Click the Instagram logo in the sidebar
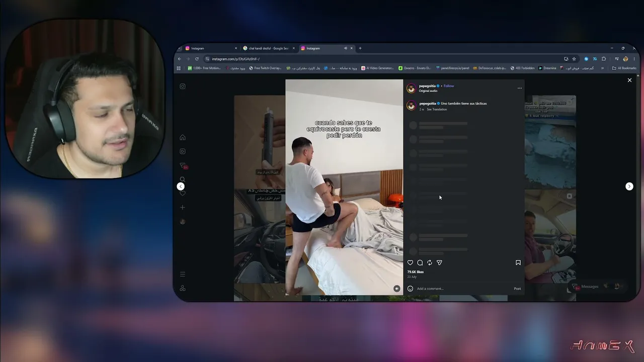 click(x=183, y=86)
